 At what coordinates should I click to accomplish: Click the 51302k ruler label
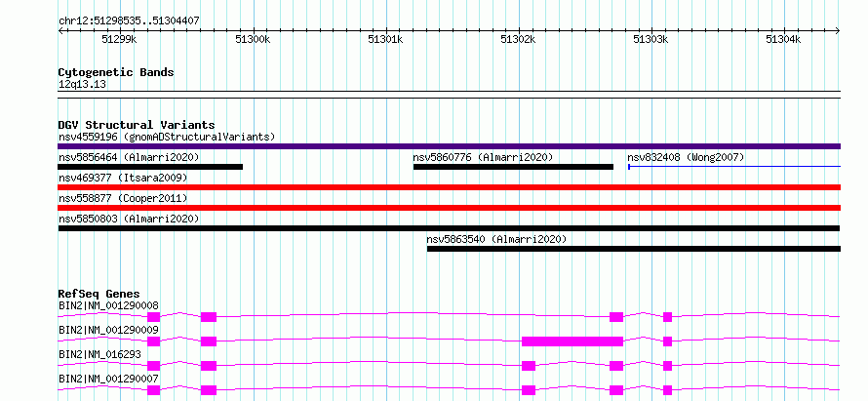(x=518, y=39)
